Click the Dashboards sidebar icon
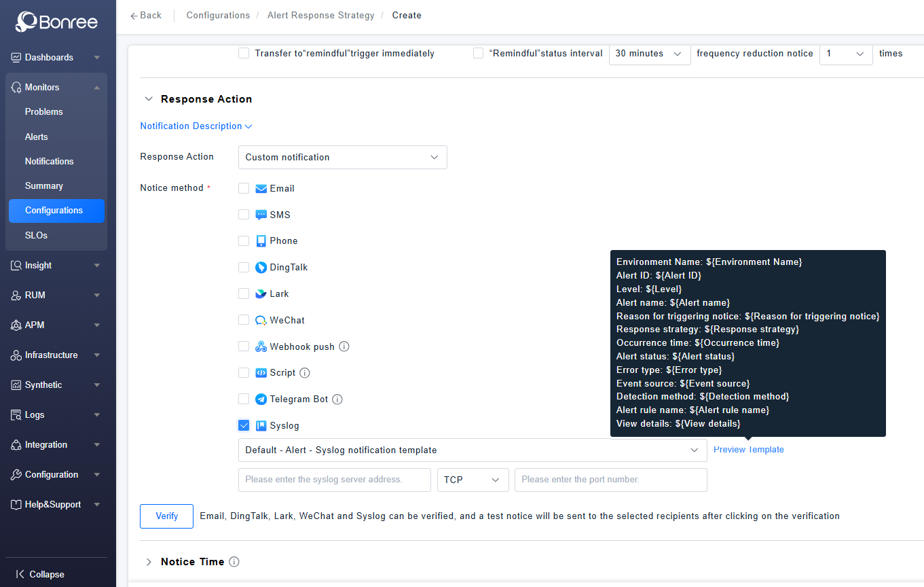Image resolution: width=924 pixels, height=587 pixels. click(16, 58)
